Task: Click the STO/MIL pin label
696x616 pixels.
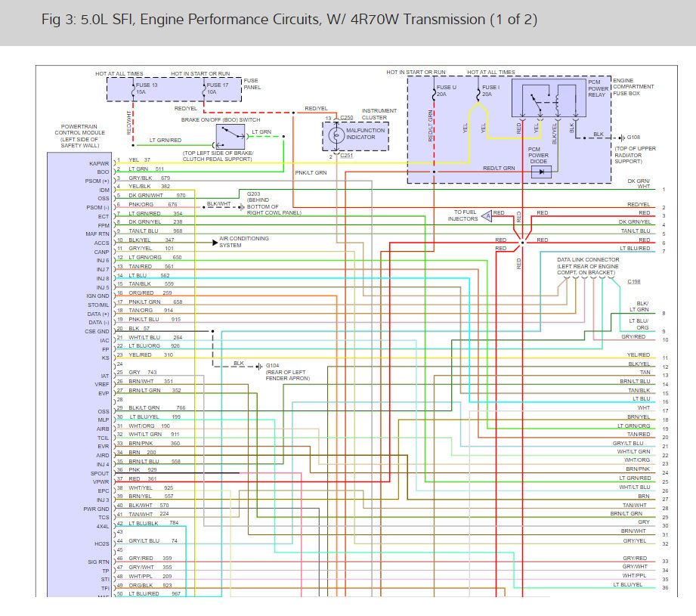Action: (98, 305)
